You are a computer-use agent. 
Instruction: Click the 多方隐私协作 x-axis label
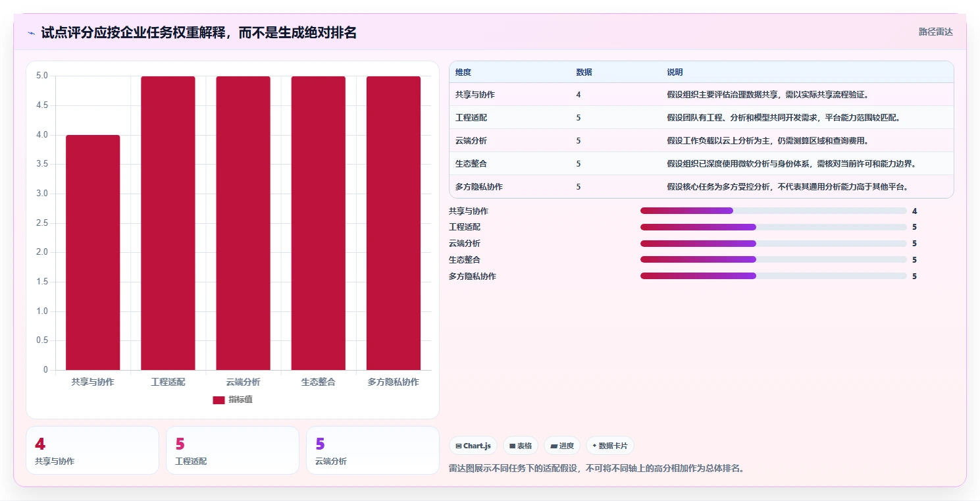pos(394,382)
